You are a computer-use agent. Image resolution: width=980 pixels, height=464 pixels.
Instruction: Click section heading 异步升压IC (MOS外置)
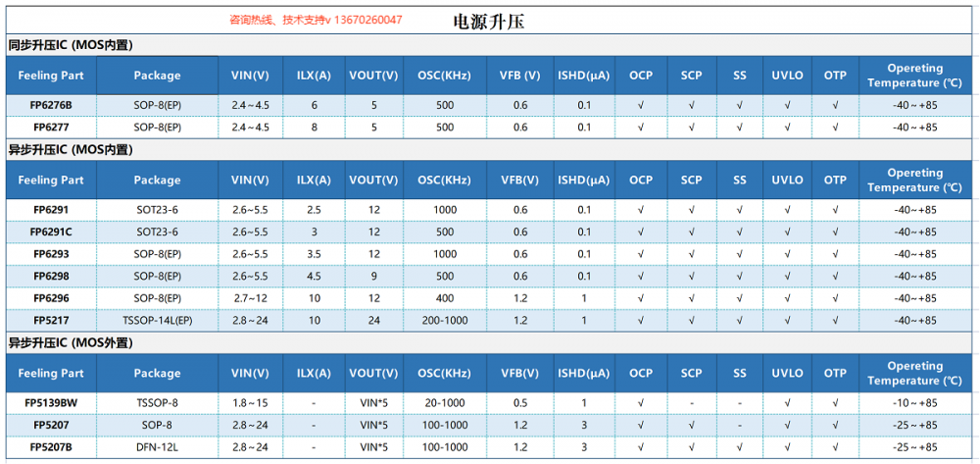[70, 343]
